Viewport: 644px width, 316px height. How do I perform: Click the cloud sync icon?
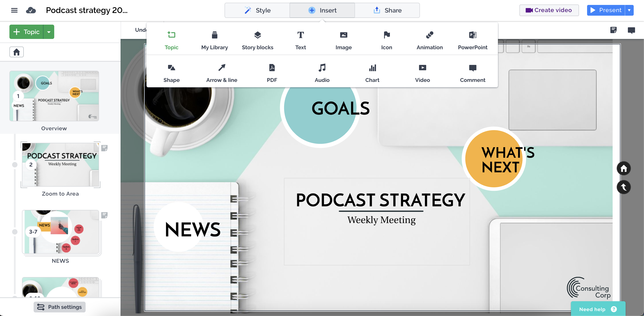pos(31,10)
